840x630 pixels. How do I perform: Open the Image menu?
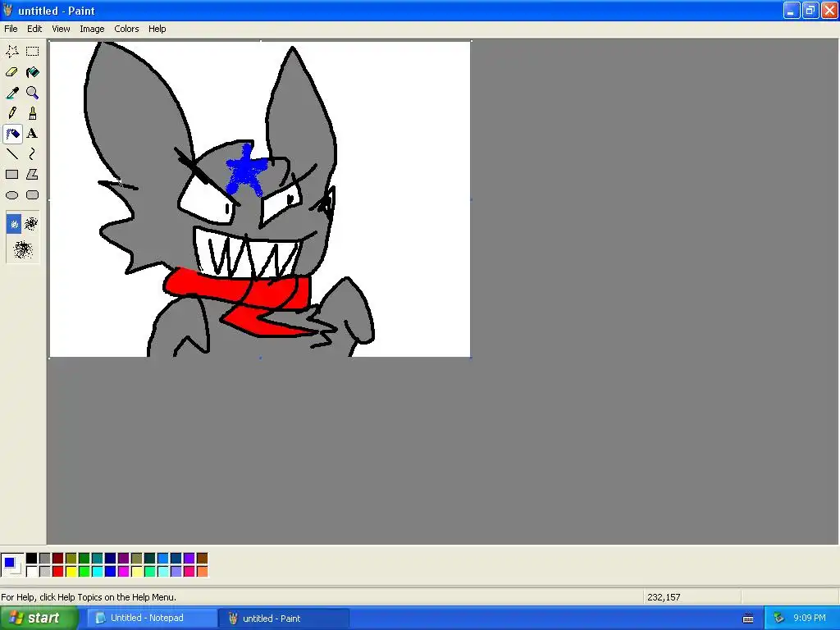click(x=92, y=29)
